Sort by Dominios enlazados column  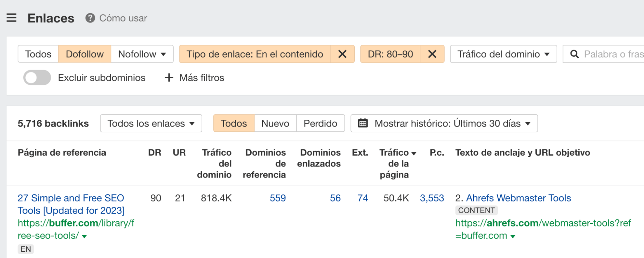point(319,158)
